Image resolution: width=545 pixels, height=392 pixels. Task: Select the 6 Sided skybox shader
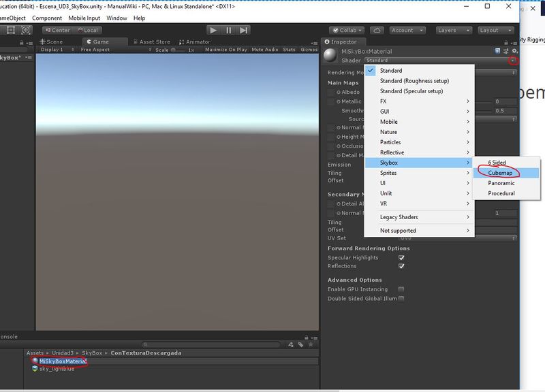point(506,163)
